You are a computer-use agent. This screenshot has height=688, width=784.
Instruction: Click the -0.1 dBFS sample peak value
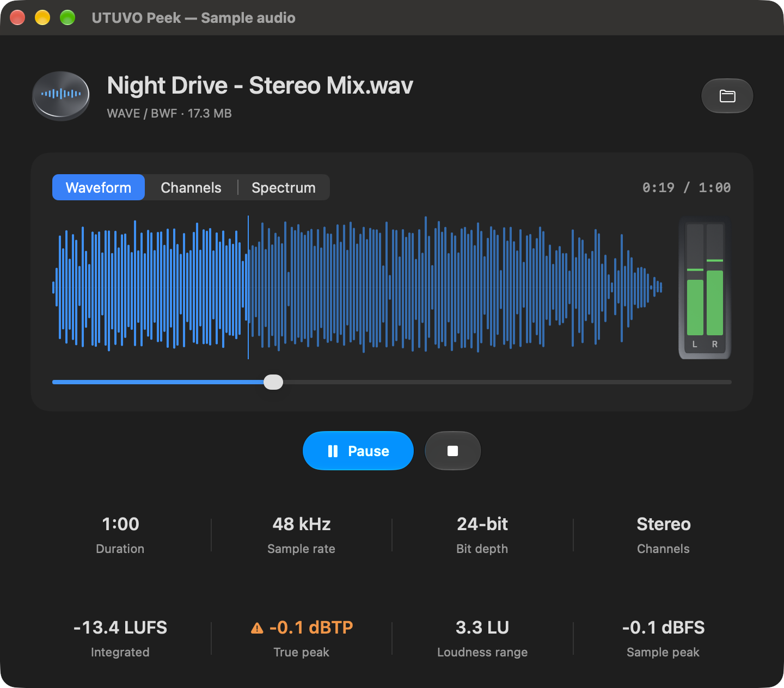(x=664, y=628)
